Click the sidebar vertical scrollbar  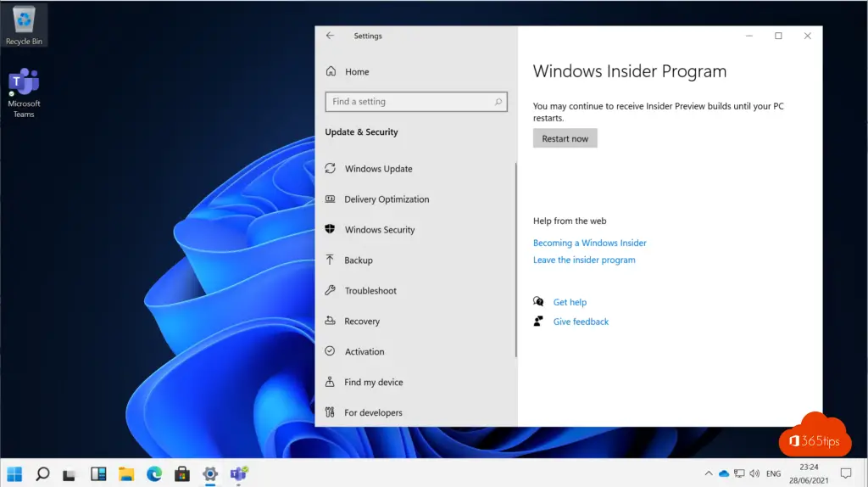click(516, 260)
